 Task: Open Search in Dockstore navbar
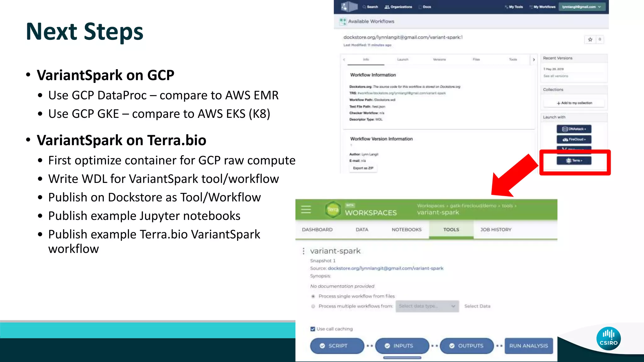(370, 7)
